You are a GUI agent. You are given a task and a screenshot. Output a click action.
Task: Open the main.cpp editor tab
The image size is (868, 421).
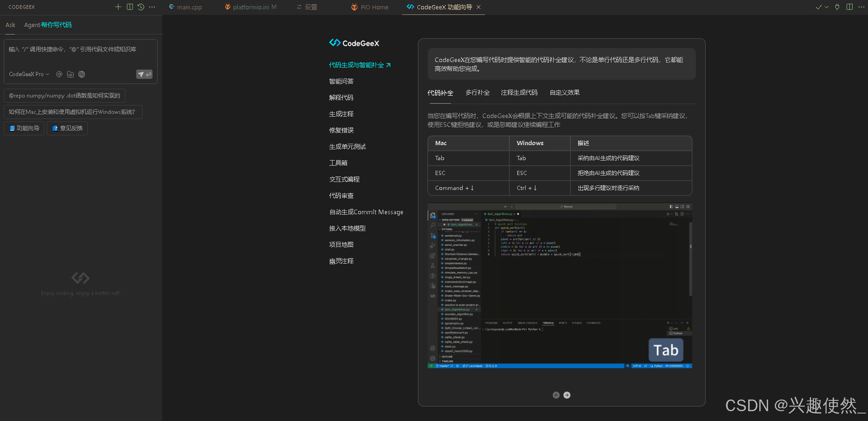tap(185, 7)
